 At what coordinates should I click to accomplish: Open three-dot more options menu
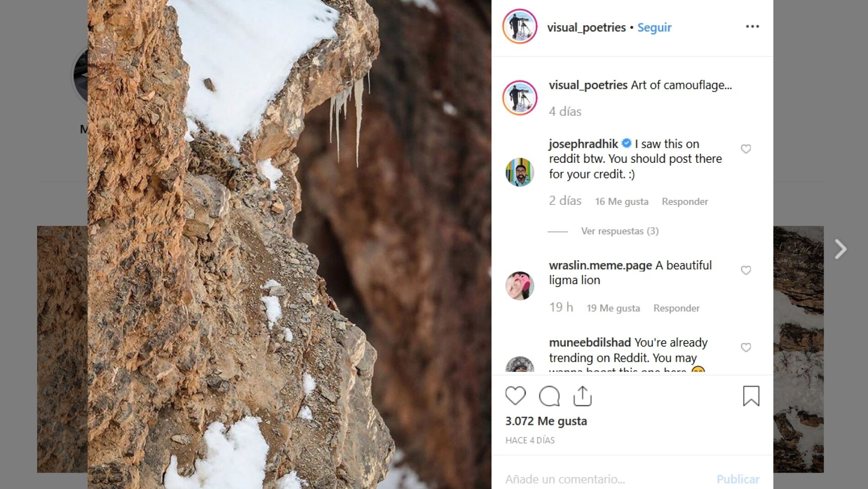pyautogui.click(x=752, y=27)
